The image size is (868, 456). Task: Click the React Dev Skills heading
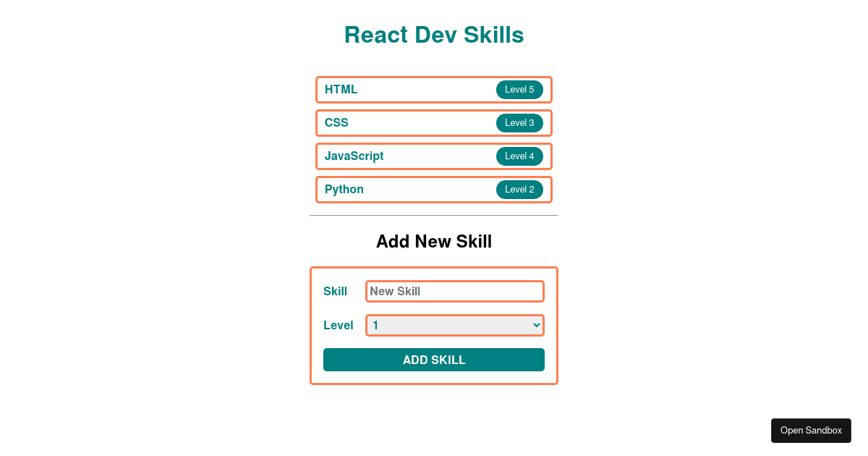(x=434, y=34)
